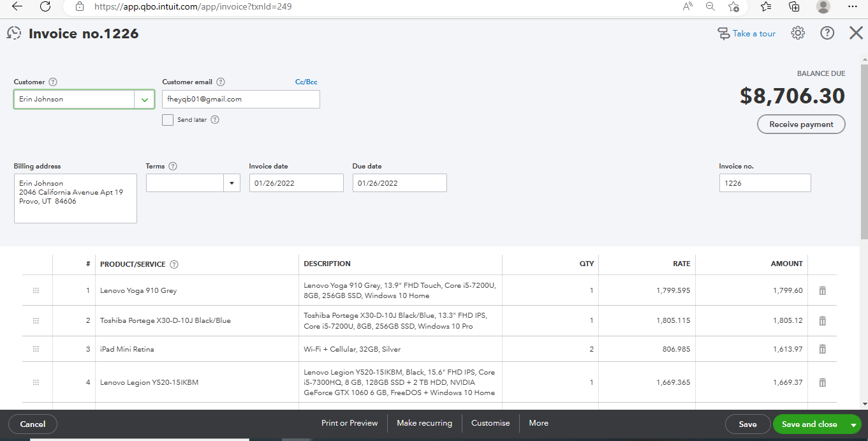Click help icon next to Customer label
The image size is (868, 441).
pos(53,82)
